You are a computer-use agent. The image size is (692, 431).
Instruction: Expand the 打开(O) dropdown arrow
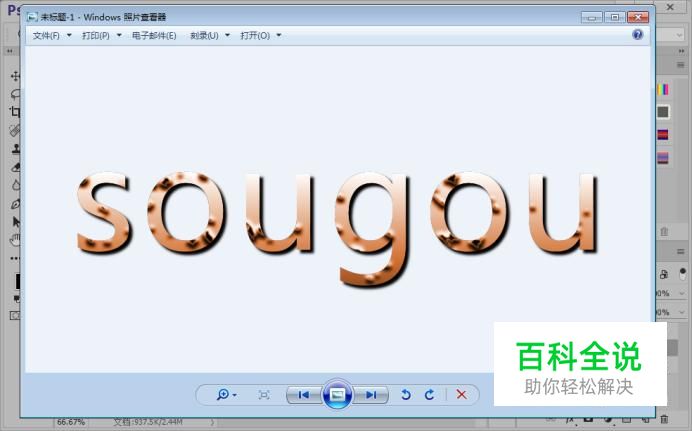pyautogui.click(x=279, y=35)
